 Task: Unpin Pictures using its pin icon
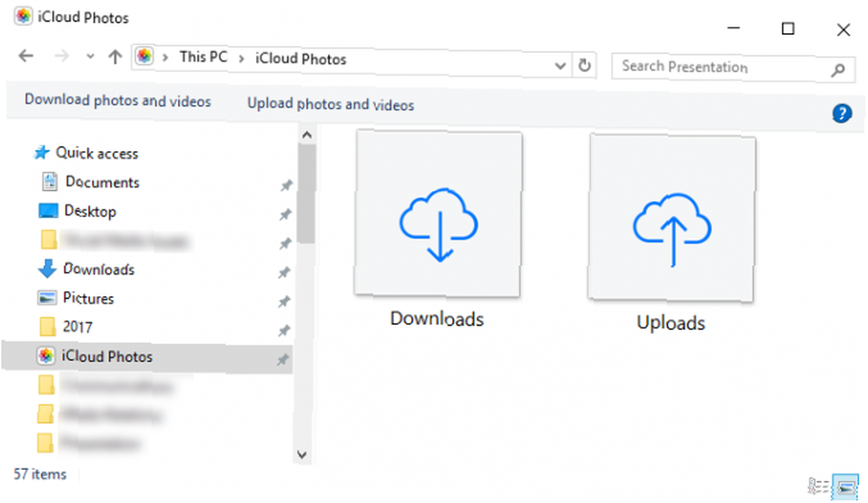pos(284,301)
